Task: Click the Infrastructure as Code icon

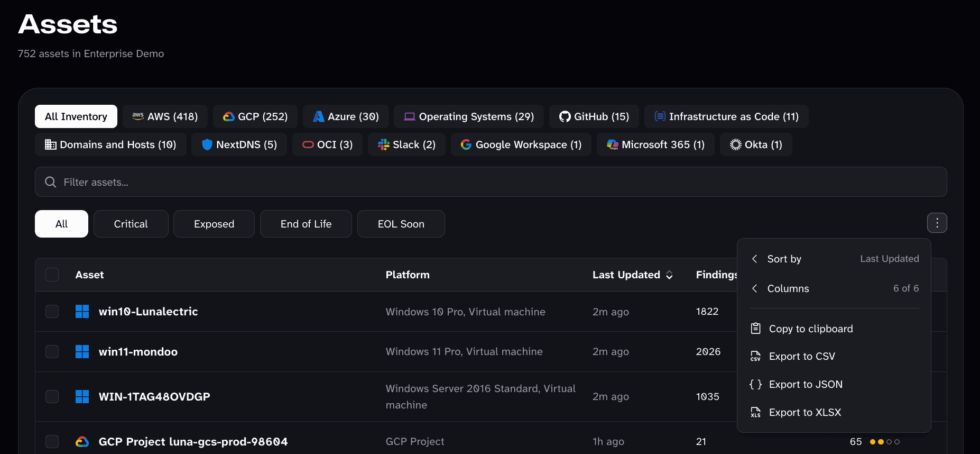Action: pos(660,116)
